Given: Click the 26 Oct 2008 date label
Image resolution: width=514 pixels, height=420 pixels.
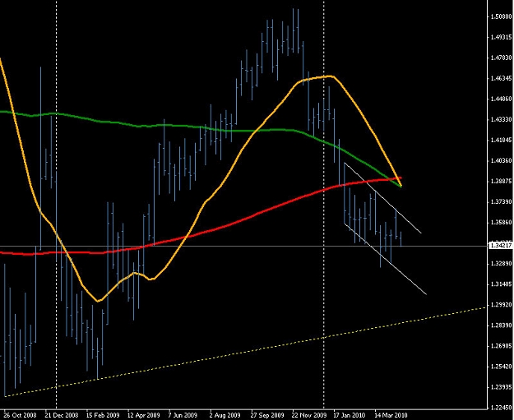Looking at the screenshot, I should 20,415.
